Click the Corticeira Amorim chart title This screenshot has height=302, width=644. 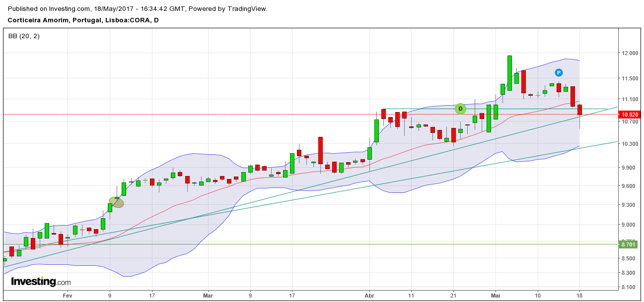(83, 20)
